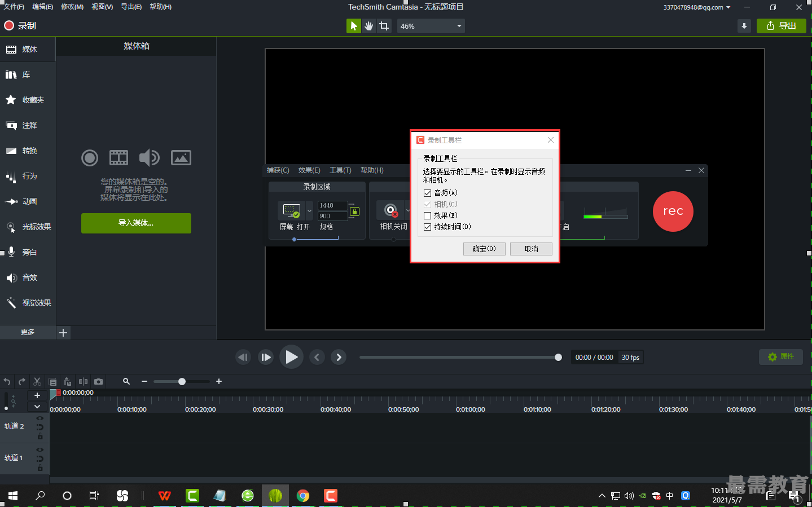Screen dimensions: 812x507
Task: Click the download arrow icon beside 导出
Action: pos(744,26)
